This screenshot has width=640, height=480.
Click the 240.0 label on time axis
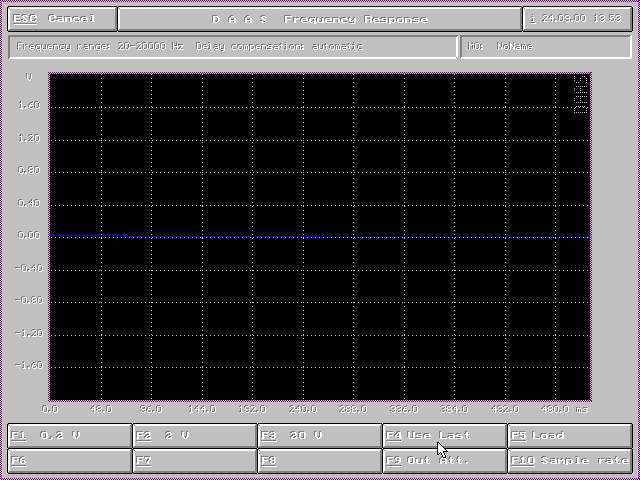click(x=303, y=409)
